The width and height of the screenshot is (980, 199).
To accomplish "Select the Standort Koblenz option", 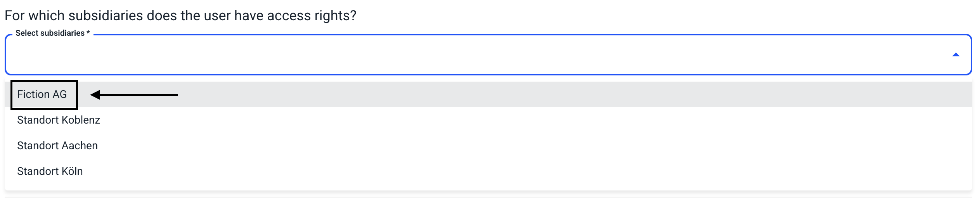I will pyautogui.click(x=59, y=120).
